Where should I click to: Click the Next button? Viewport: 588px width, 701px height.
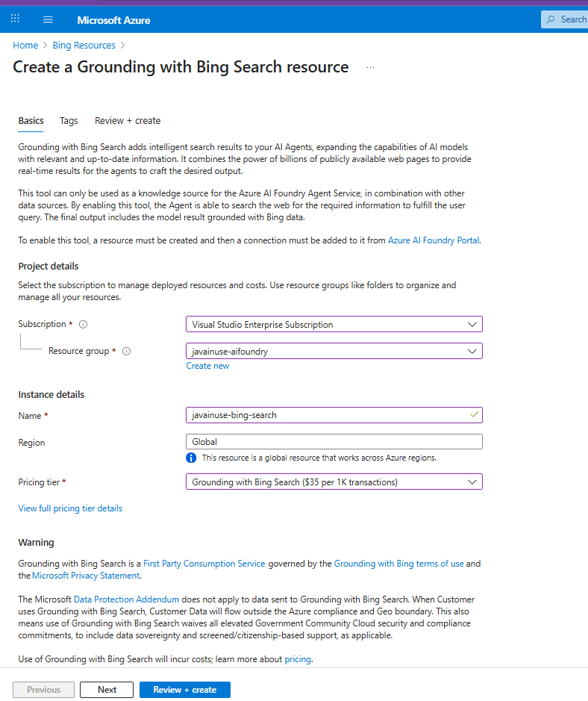point(106,689)
